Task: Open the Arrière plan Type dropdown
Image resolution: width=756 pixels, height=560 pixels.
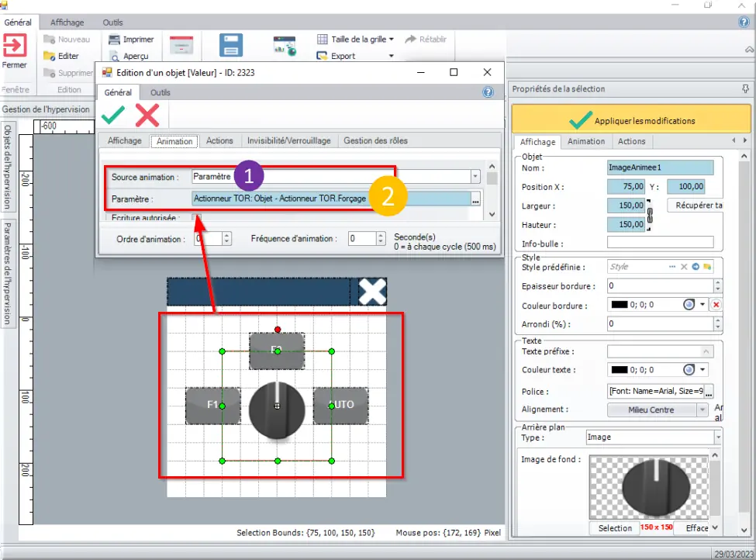Action: click(x=718, y=437)
